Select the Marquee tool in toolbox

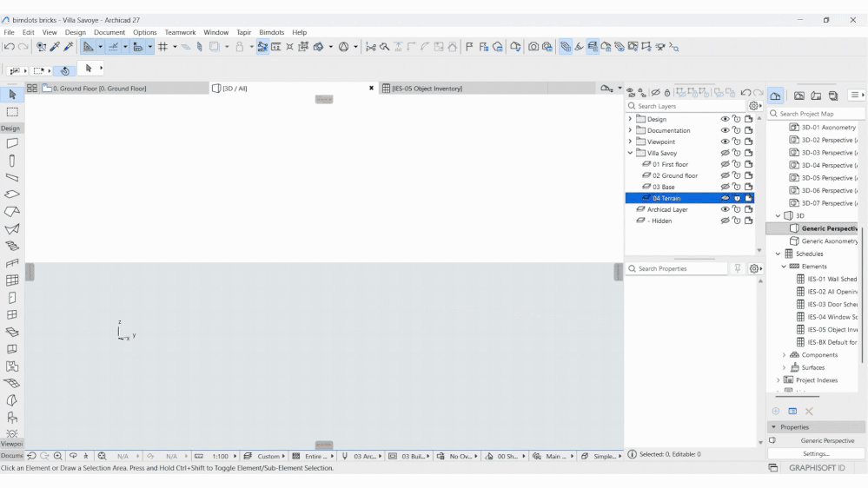pos(12,112)
